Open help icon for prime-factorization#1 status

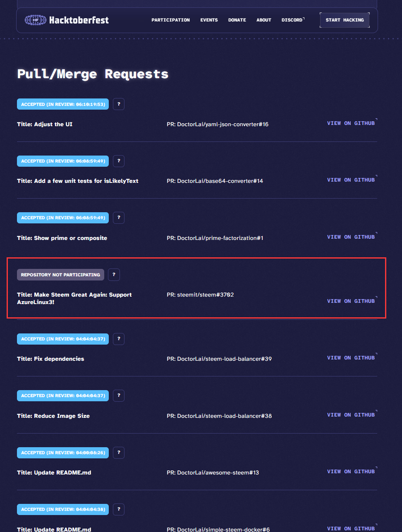(119, 218)
